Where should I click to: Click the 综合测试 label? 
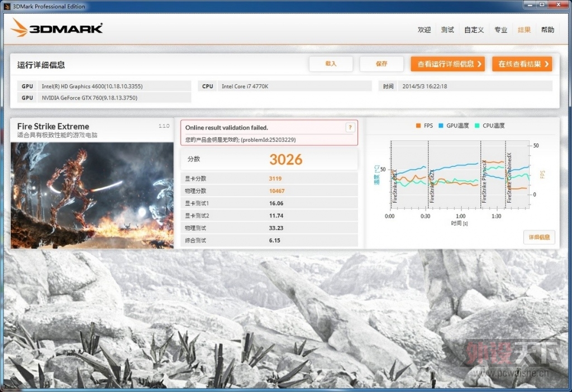tap(196, 241)
